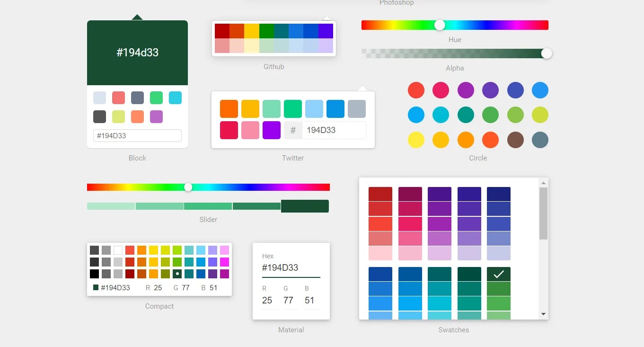Click the G 77 field in Compact picker
Screen dimensions: 644x347
[x=185, y=287]
